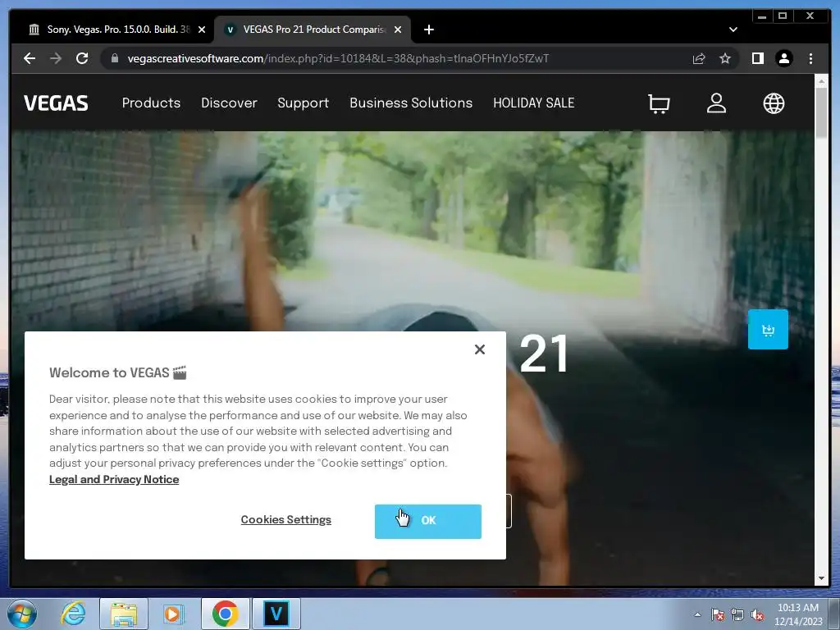View site info padlock icon
The height and width of the screenshot is (630, 840).
click(x=115, y=58)
